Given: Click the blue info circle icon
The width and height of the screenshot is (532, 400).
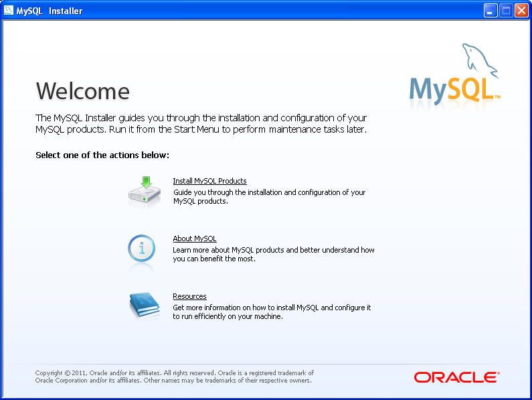Looking at the screenshot, I should (141, 249).
